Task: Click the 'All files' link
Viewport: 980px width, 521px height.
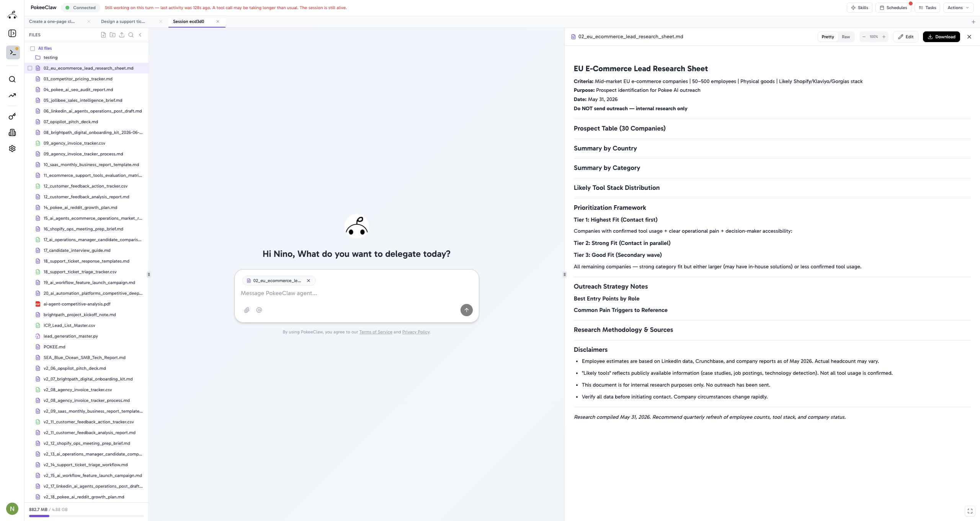Action: 45,49
